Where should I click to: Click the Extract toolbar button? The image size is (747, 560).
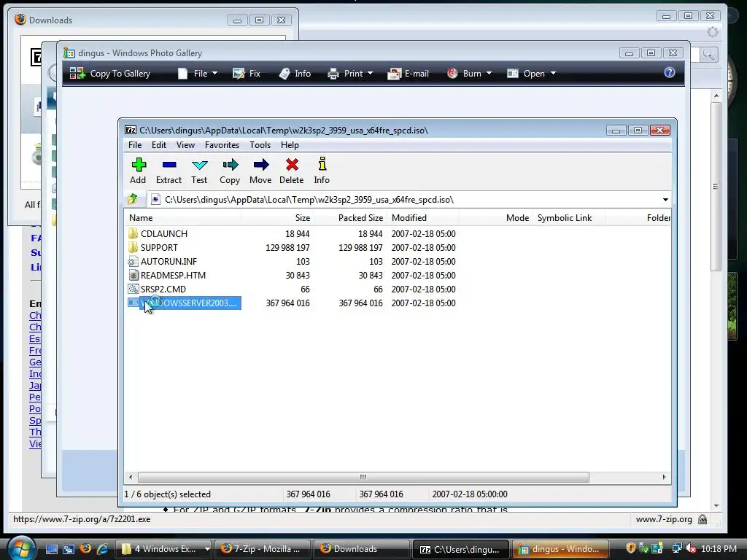[x=169, y=171]
